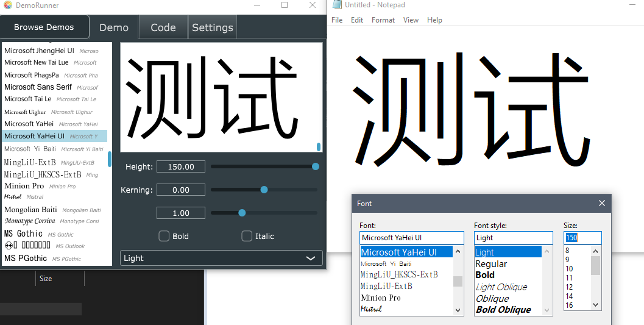
Task: Select Microsoft YaHei font in DemoRunner list
Action: point(56,124)
